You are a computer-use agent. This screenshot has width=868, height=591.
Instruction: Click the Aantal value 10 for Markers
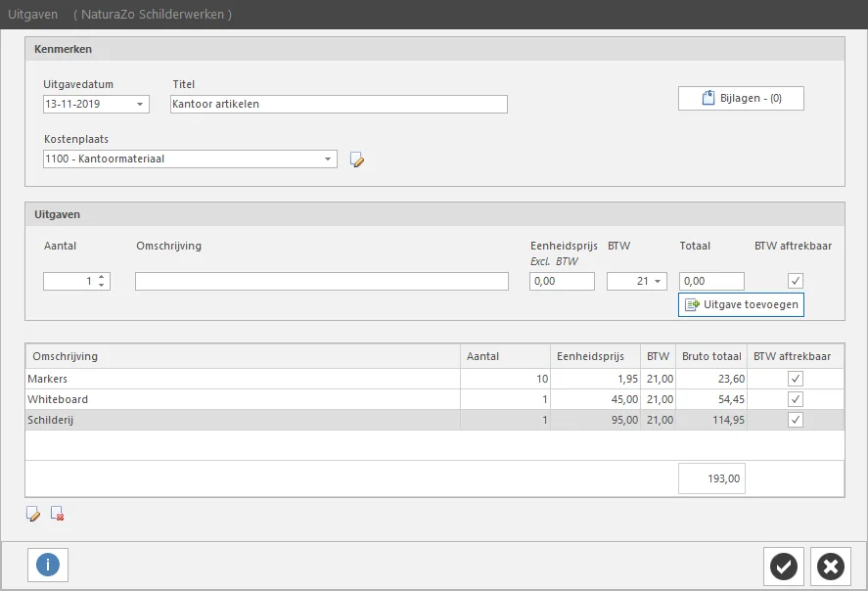pos(542,379)
